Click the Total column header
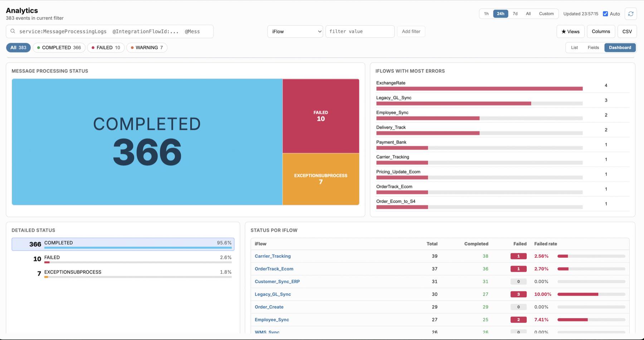The image size is (644, 340). (x=432, y=244)
